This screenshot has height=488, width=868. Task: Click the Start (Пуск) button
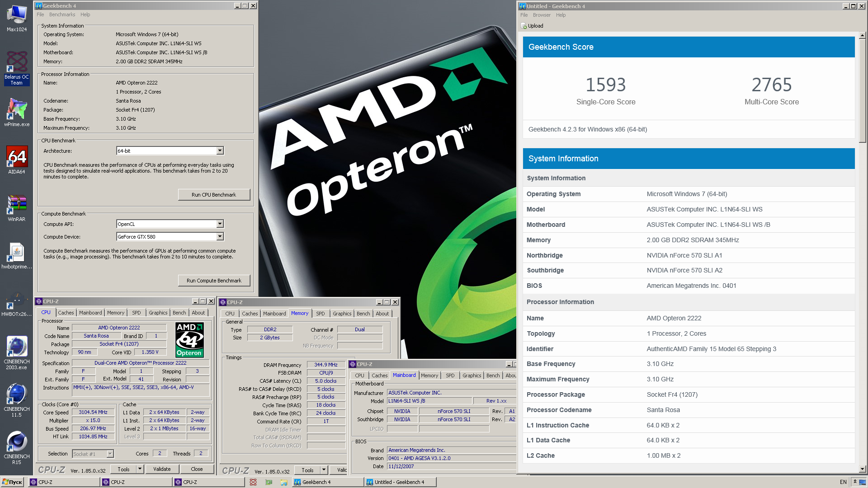click(12, 482)
